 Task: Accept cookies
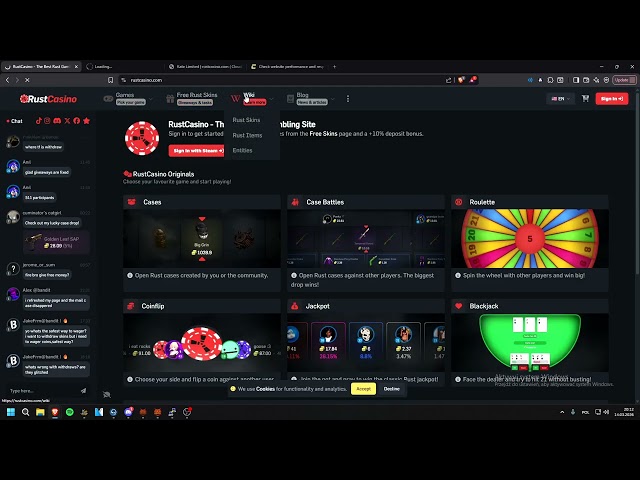tap(363, 389)
